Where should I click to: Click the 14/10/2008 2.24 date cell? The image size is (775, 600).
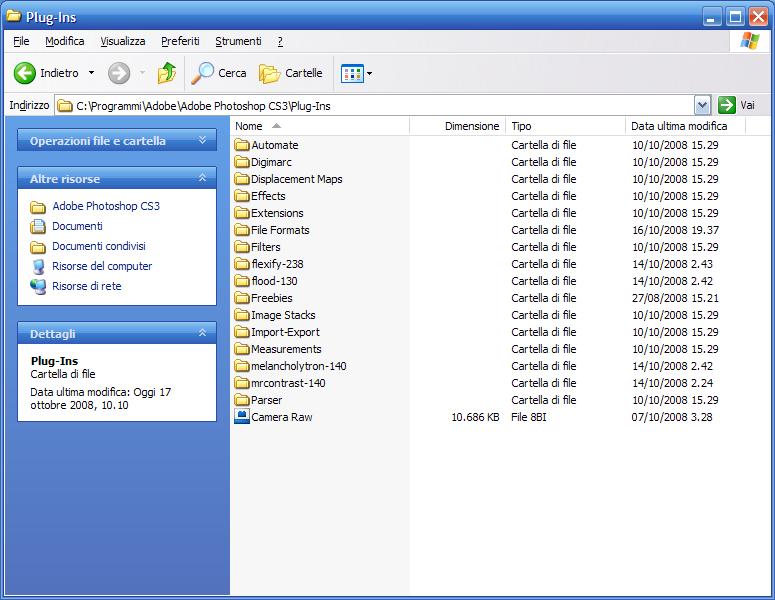[x=672, y=383]
